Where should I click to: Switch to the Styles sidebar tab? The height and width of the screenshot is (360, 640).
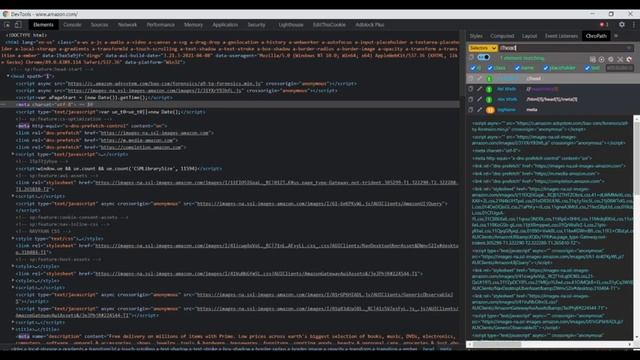[x=476, y=36]
